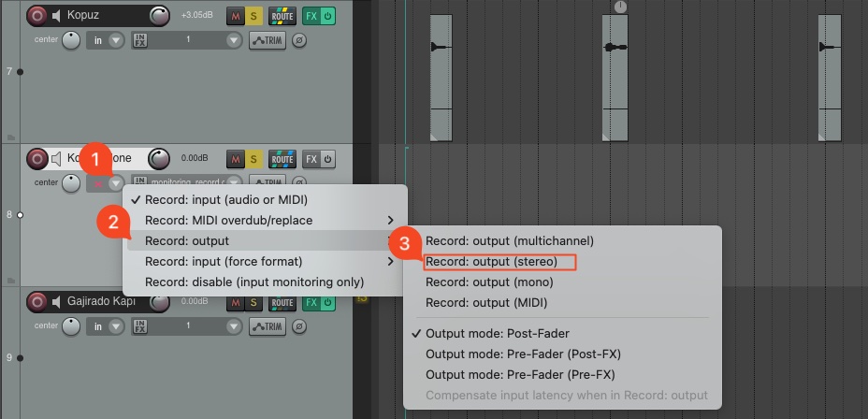The image size is (868, 419).
Task: Arm the Gajirado Kapı track for recording
Action: pos(37,301)
